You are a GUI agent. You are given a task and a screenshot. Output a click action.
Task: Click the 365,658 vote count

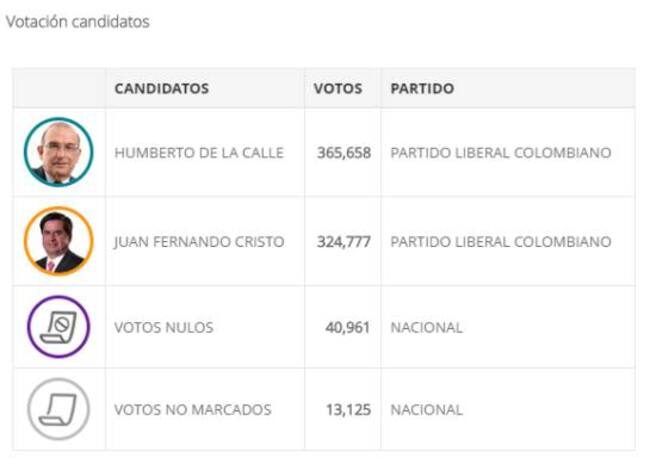tap(343, 153)
